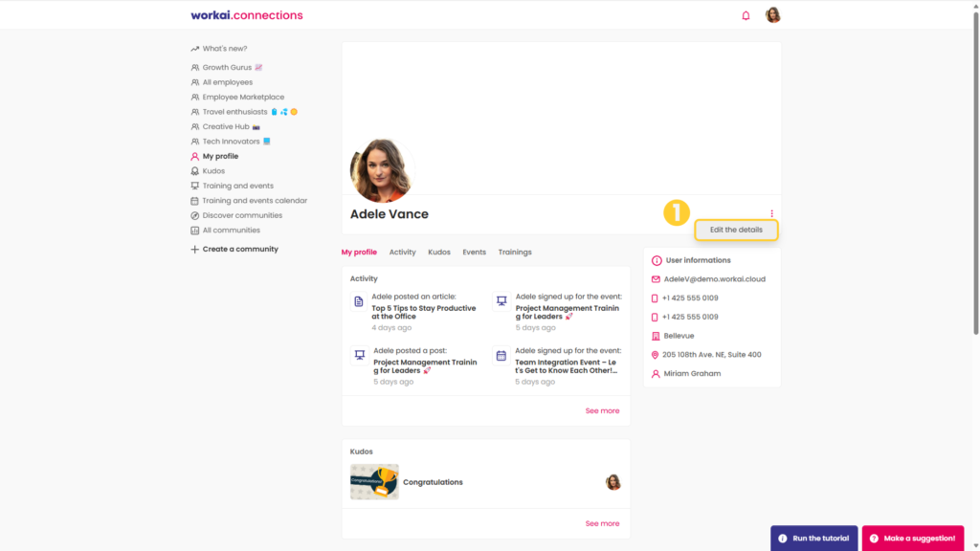Click the Training and events presentation icon
This screenshot has height=551, width=980.
(x=195, y=187)
